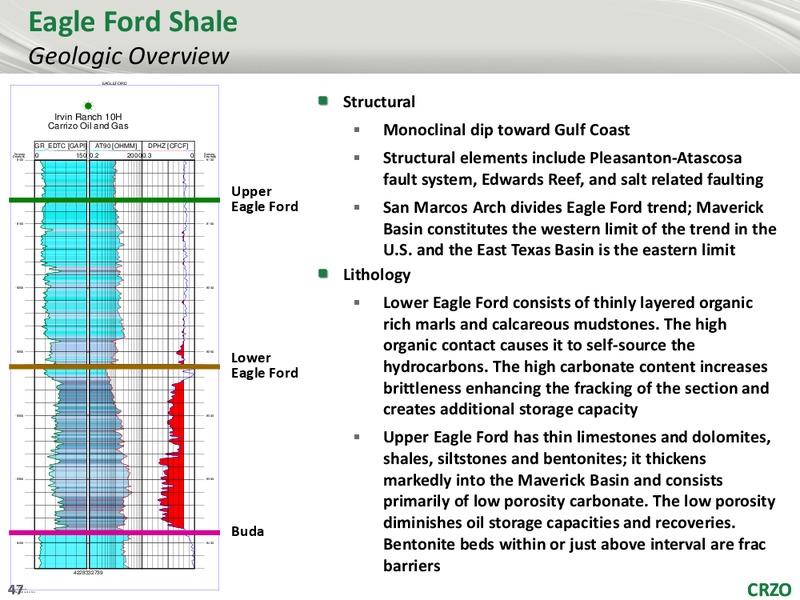This screenshot has height=600, width=800.
Task: Click the 'Structural elements include Pleasanton-Atascosa' bullet
Action: point(573,168)
